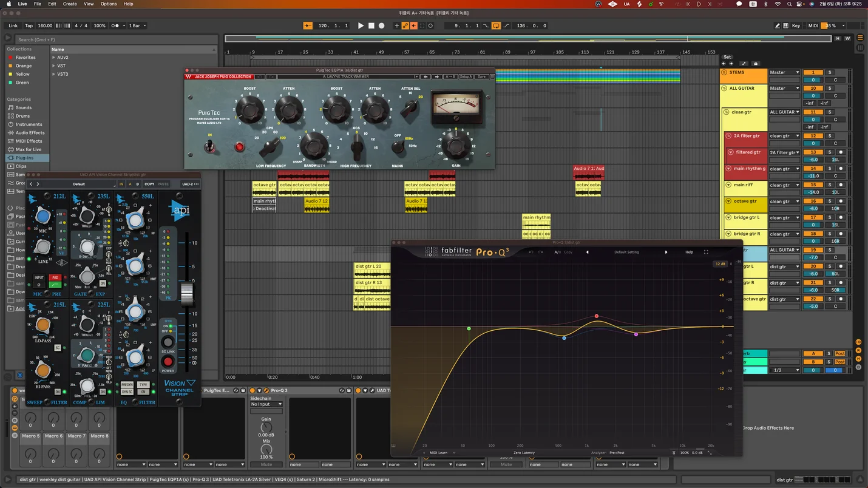The image size is (868, 488).
Task: Select the Instruments category in browser
Action: tap(29, 124)
